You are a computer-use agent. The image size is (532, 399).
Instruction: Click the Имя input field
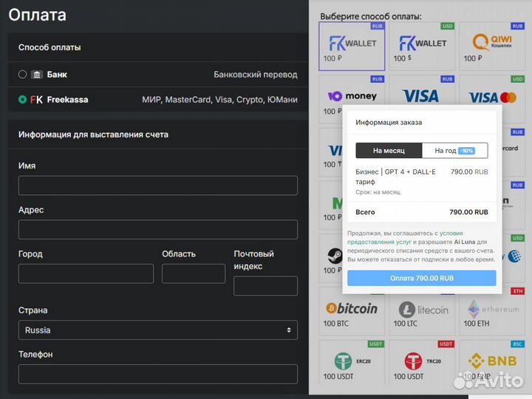tap(157, 185)
